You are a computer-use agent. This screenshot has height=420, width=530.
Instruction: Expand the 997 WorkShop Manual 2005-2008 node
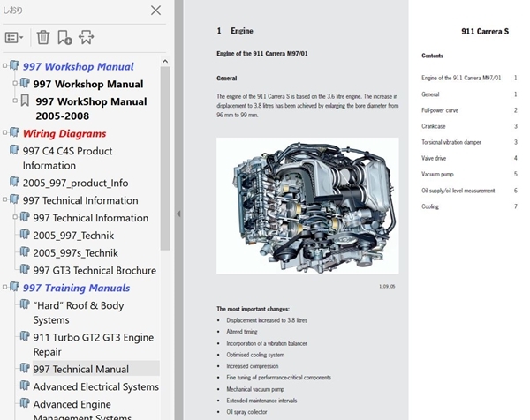pyautogui.click(x=15, y=101)
